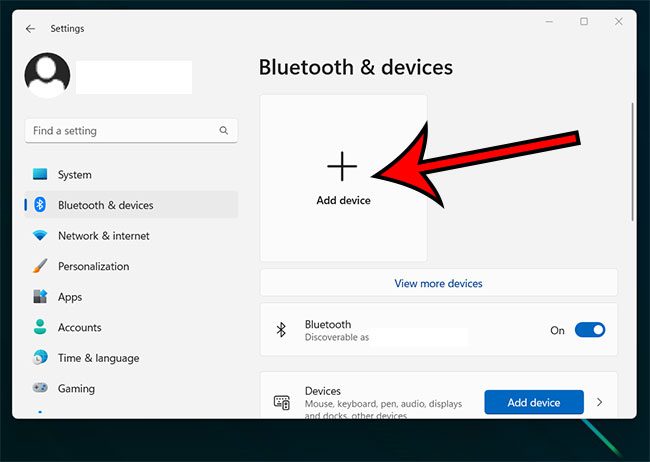Click the plus icon to add device
This screenshot has height=462, width=650.
(342, 167)
